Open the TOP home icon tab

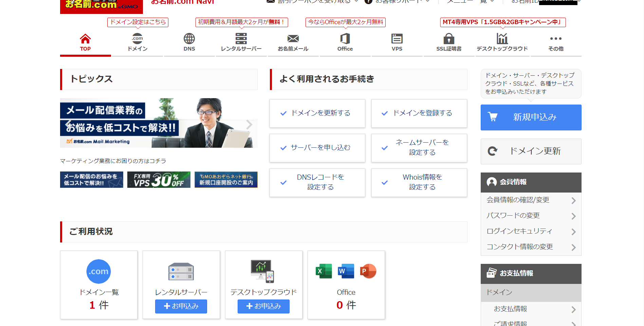point(85,39)
